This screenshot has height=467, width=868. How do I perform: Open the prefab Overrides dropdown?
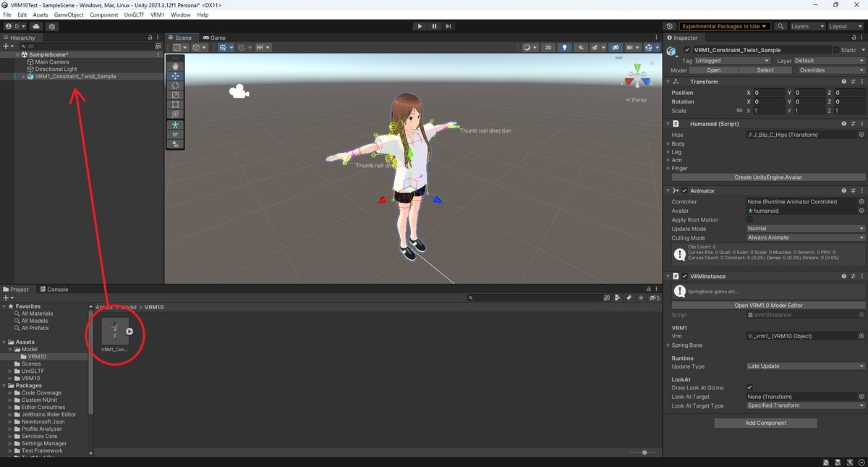pos(830,70)
